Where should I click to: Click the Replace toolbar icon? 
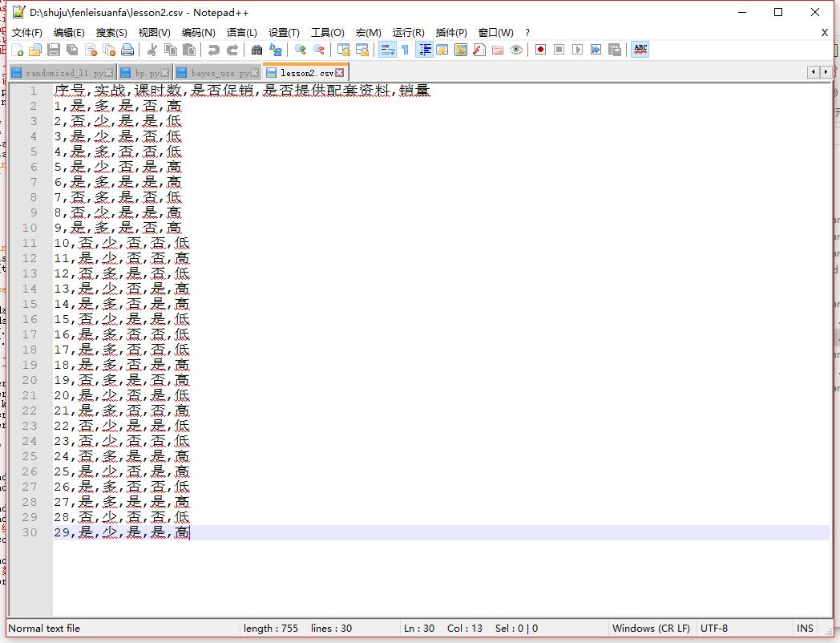[x=276, y=50]
